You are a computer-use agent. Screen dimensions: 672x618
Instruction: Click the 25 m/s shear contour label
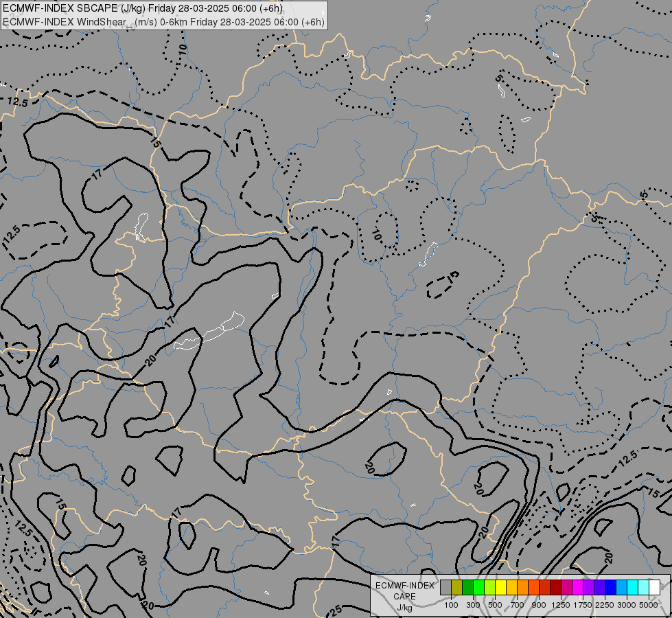click(x=336, y=610)
